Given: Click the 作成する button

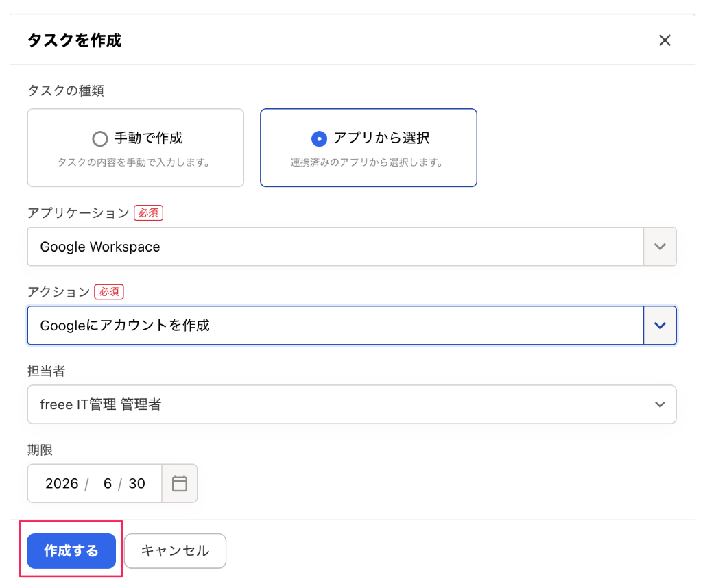Looking at the screenshot, I should point(71,550).
